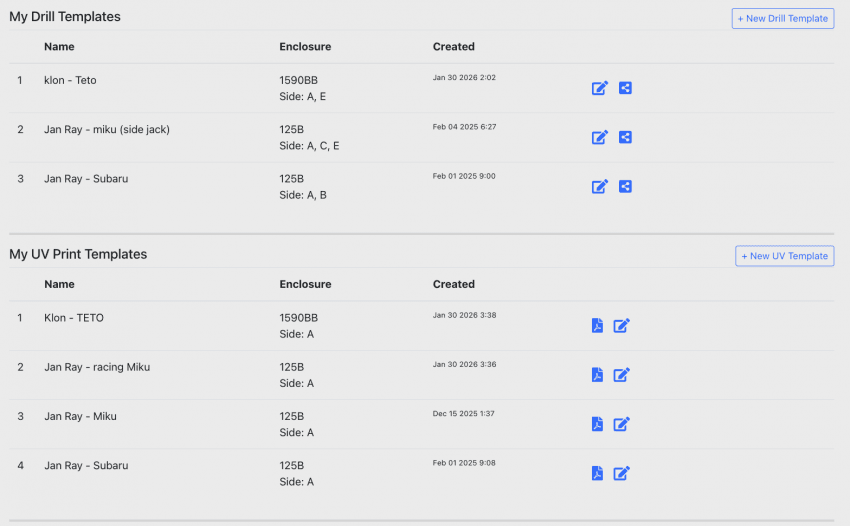Edit the Jan Ray - Subaru drill template
This screenshot has width=850, height=526.
[x=600, y=186]
